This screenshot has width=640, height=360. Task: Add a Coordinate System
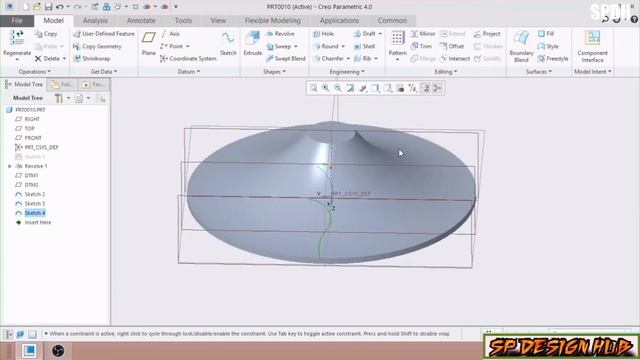(x=188, y=59)
